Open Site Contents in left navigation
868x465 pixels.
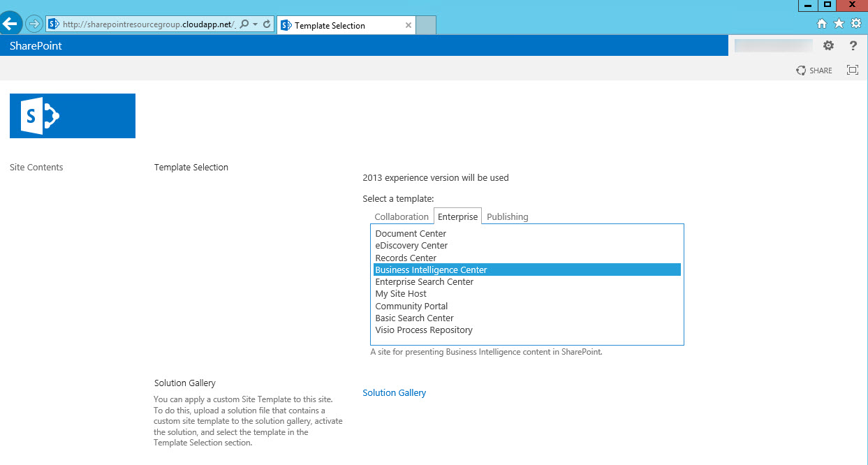[x=36, y=167]
